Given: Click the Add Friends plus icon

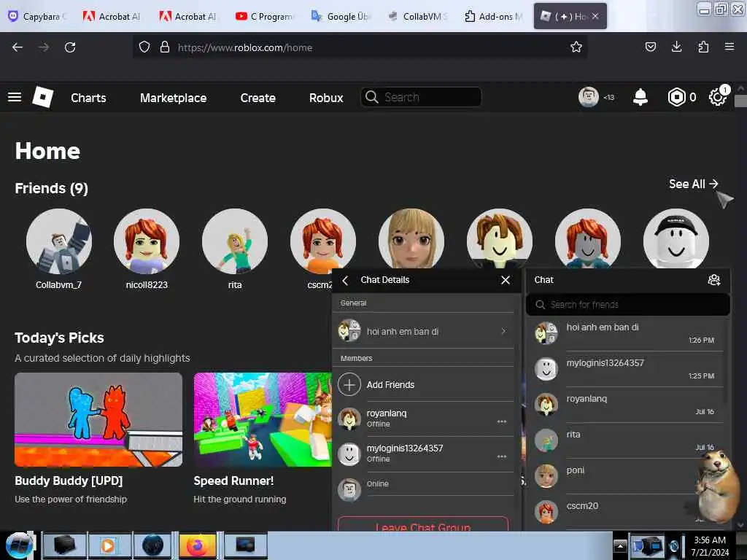Looking at the screenshot, I should pyautogui.click(x=349, y=384).
